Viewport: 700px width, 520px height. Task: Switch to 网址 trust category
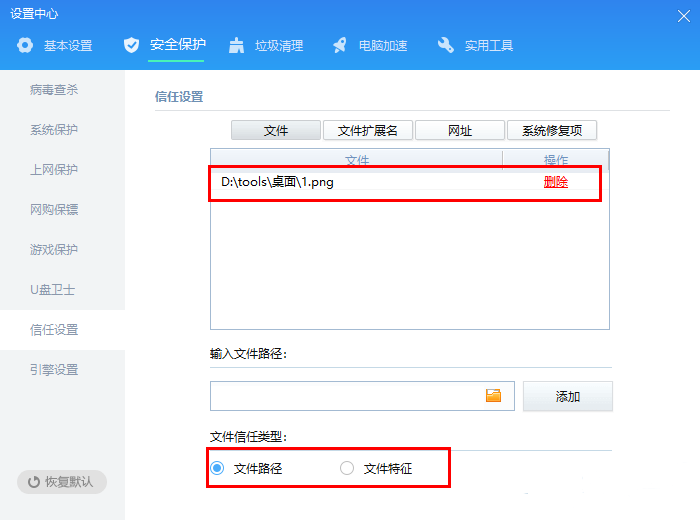[x=460, y=130]
